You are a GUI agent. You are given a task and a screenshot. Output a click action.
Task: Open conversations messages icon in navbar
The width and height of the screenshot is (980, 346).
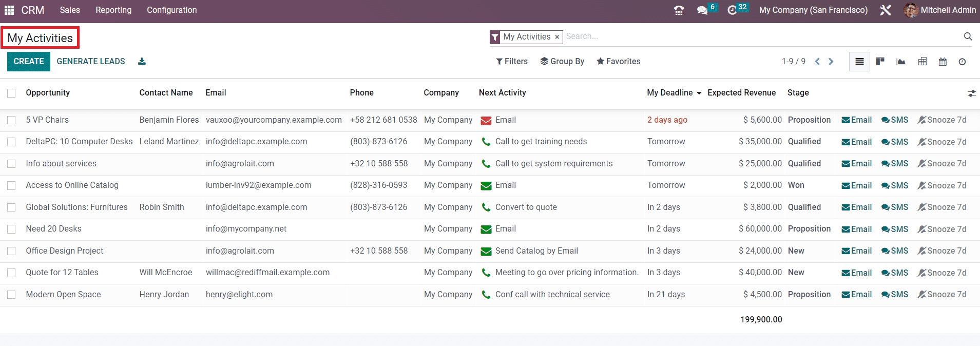pyautogui.click(x=702, y=10)
